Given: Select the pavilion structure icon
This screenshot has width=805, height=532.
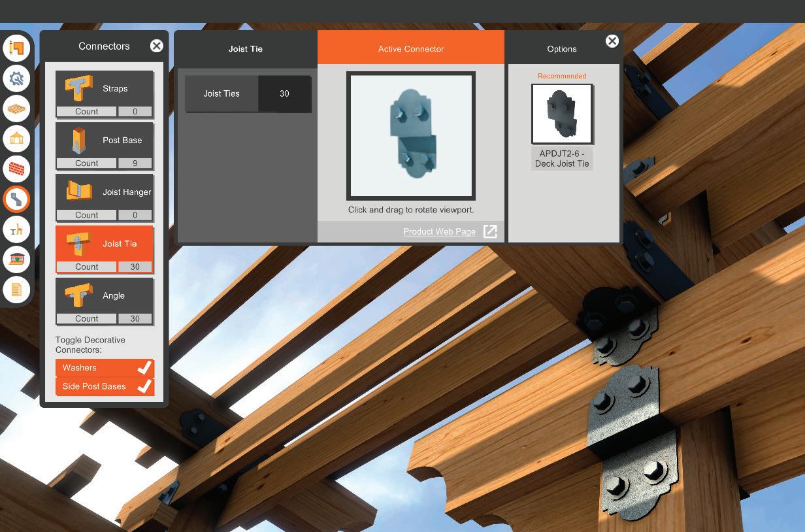Looking at the screenshot, I should (16, 139).
